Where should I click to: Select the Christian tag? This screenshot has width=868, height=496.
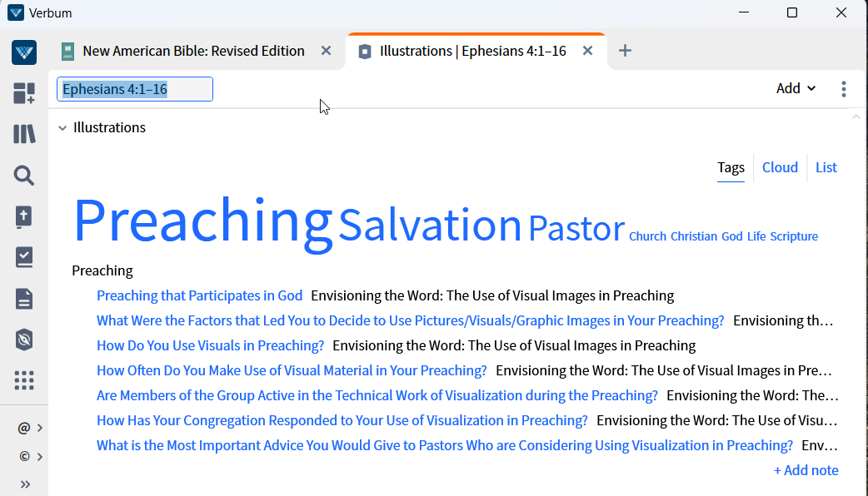694,236
